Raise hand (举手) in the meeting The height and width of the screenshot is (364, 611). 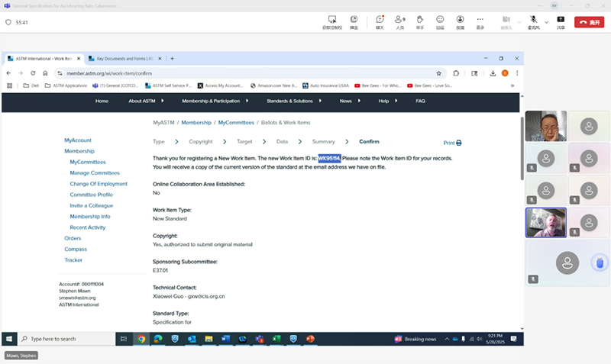pos(420,21)
